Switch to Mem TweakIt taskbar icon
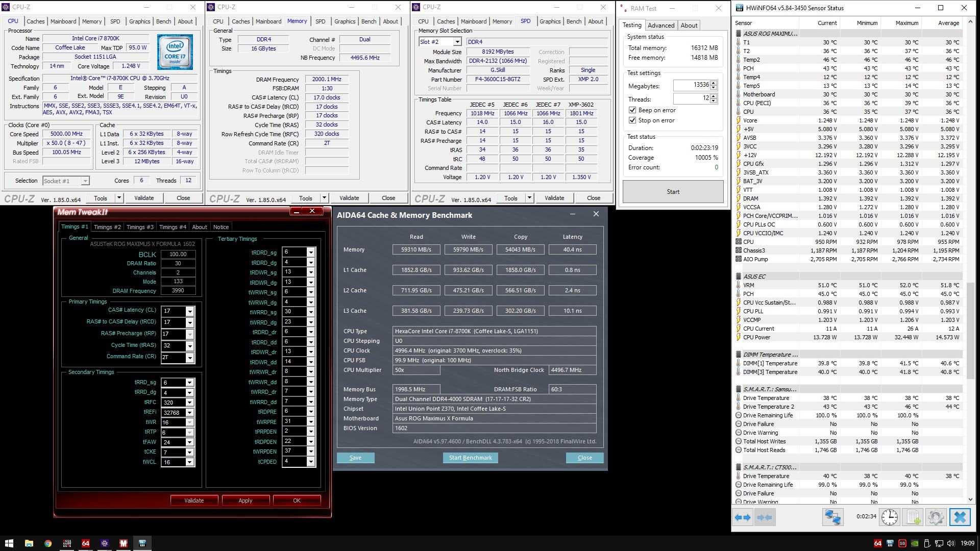Viewport: 980px width, 551px height. click(123, 543)
